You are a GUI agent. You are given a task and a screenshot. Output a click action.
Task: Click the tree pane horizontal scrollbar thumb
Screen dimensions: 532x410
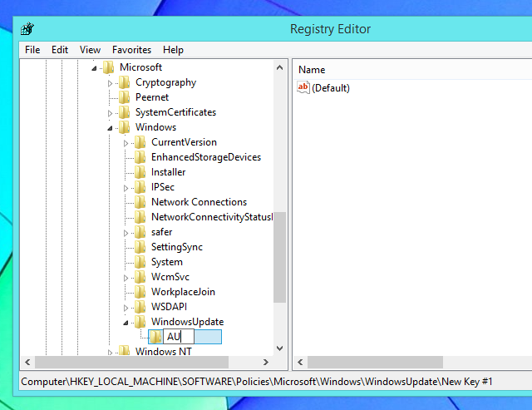131,362
